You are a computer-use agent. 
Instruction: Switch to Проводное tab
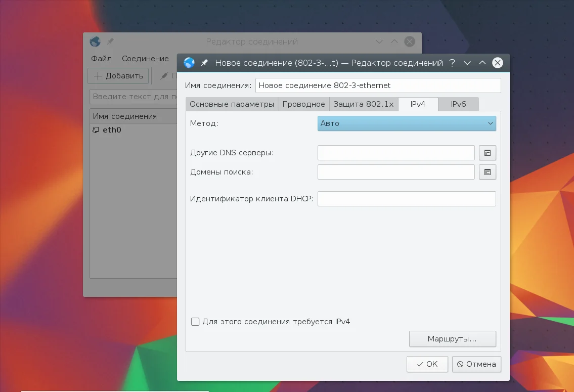[x=303, y=104]
